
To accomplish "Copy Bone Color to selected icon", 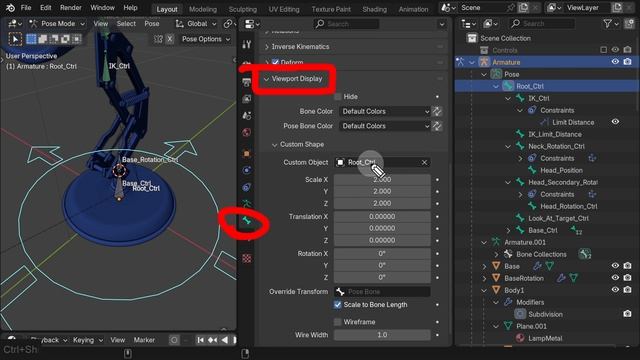I will coord(437,111).
